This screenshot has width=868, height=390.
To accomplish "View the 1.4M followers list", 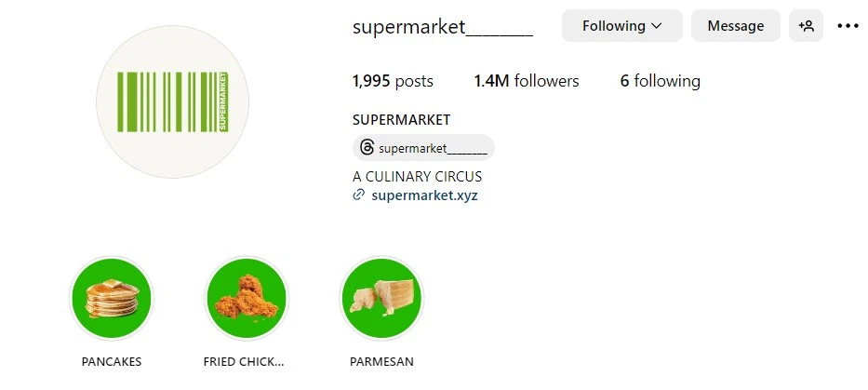I will click(526, 81).
